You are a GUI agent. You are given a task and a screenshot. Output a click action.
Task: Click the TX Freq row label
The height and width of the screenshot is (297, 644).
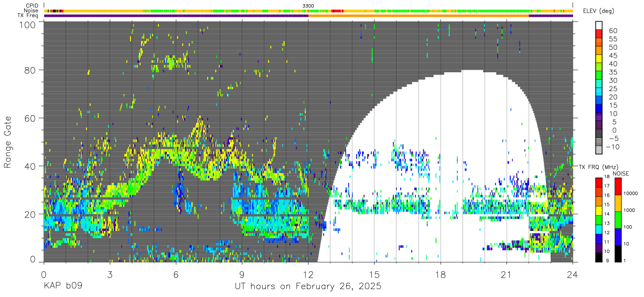click(28, 15)
